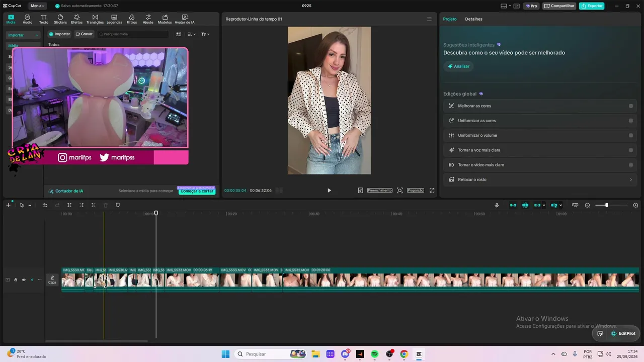This screenshot has height=362, width=644.
Task: Expand the Retocar o rosto option
Action: tap(540, 179)
